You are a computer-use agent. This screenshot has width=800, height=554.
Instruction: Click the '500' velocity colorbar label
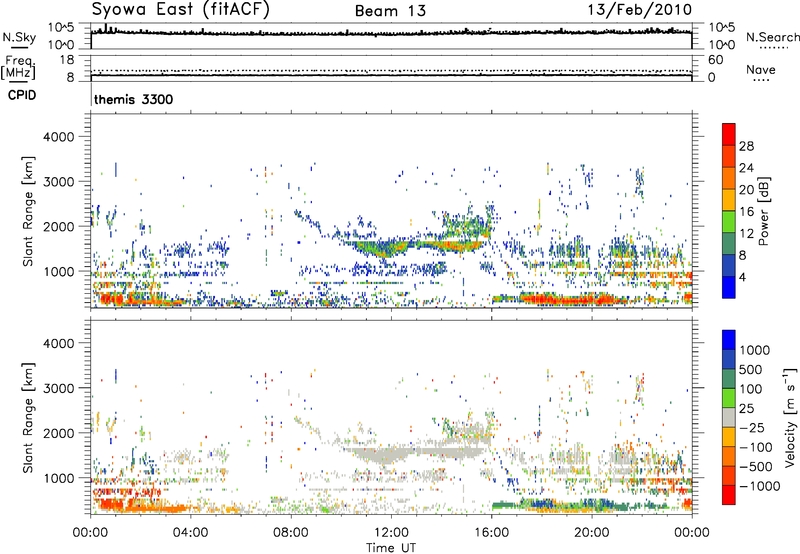tap(752, 369)
